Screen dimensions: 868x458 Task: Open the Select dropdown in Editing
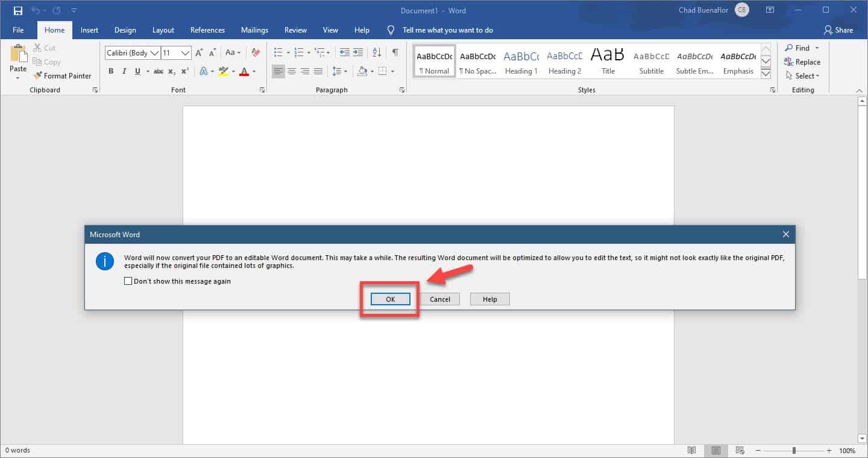(803, 75)
